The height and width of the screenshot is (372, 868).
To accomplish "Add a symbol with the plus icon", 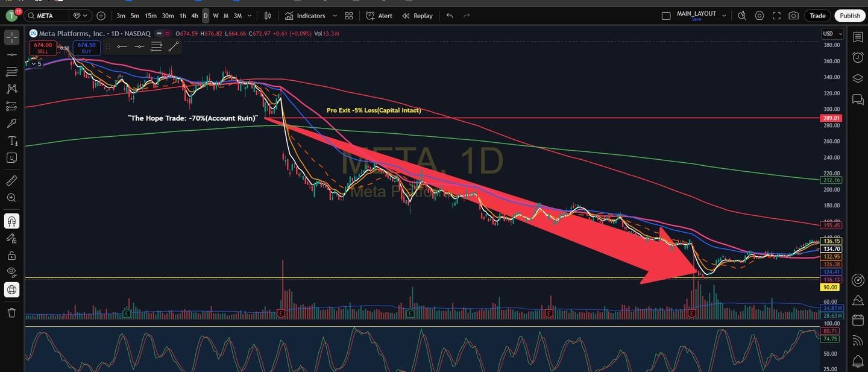I will pos(101,16).
